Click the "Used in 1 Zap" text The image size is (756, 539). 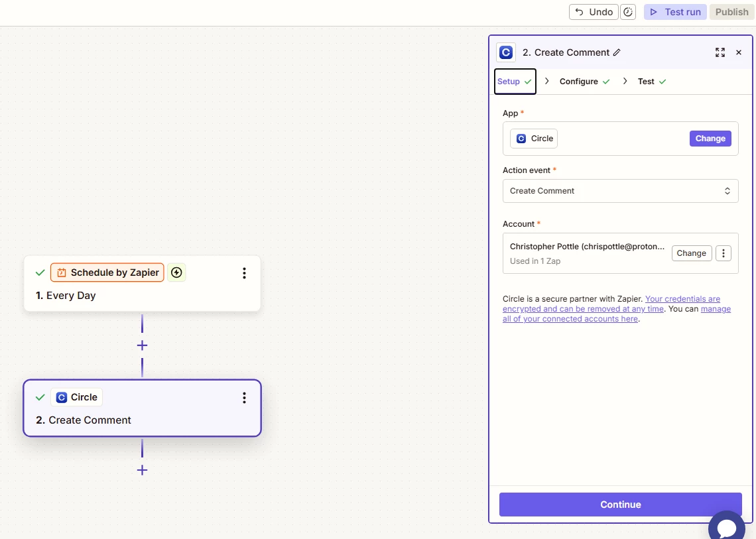[x=535, y=261]
